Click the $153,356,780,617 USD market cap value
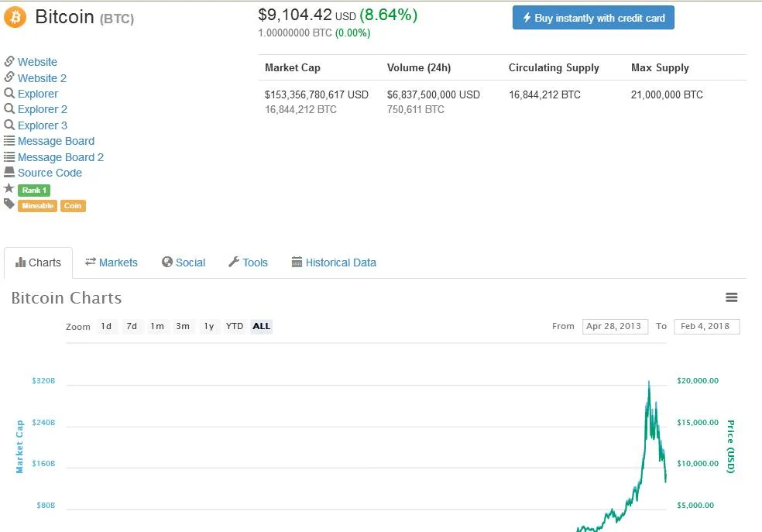The image size is (762, 532). pyautogui.click(x=317, y=94)
